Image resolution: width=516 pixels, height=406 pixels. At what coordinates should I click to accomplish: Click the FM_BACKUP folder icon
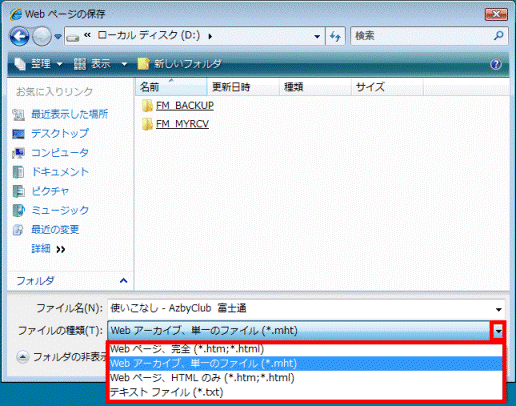[x=147, y=106]
